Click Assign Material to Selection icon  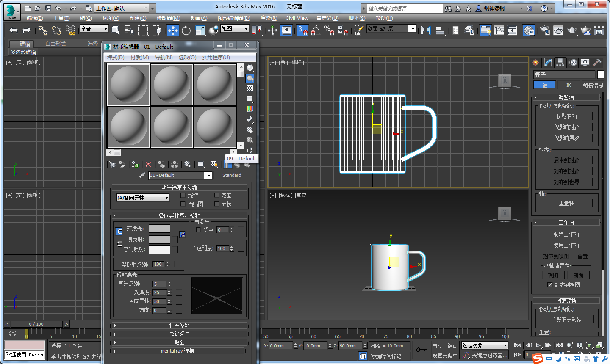pyautogui.click(x=135, y=164)
